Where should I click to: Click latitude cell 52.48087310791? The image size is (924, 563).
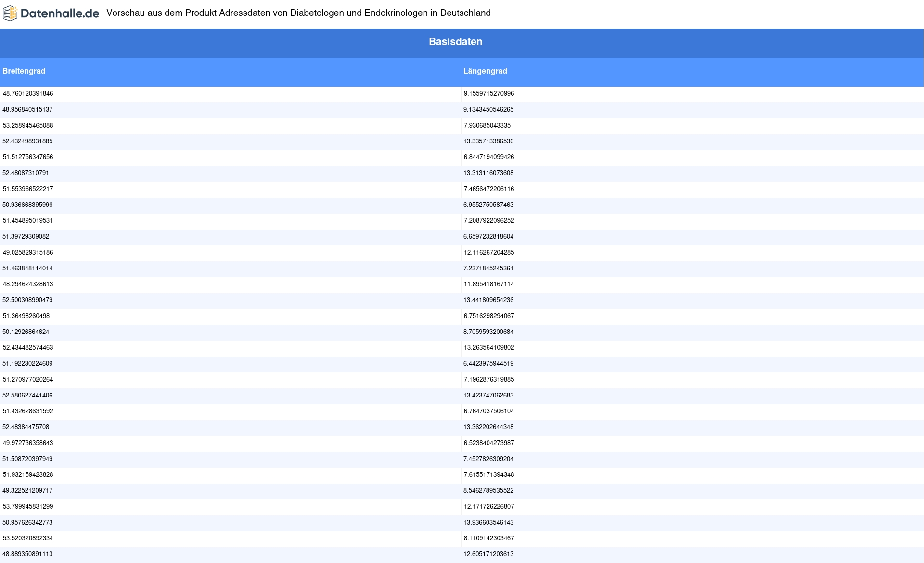26,173
